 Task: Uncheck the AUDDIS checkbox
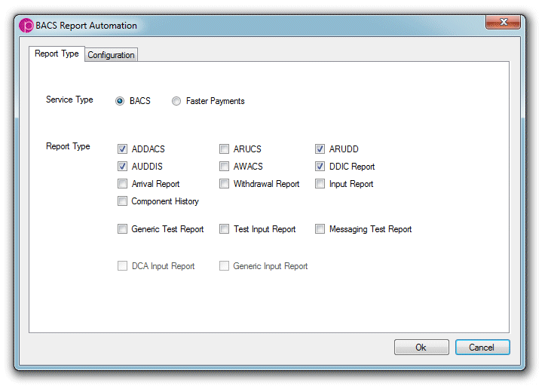coord(122,167)
